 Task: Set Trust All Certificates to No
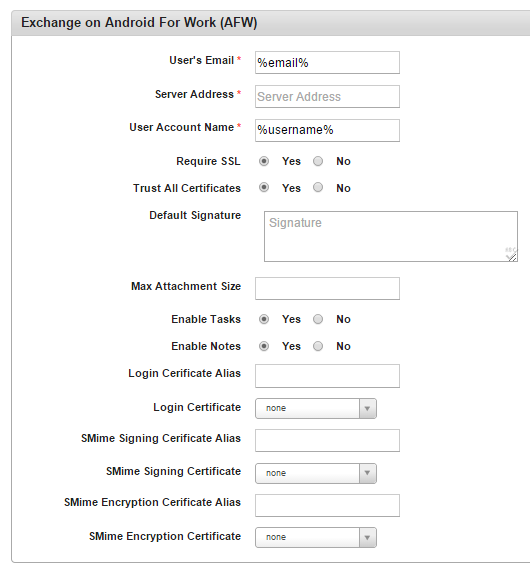point(318,187)
